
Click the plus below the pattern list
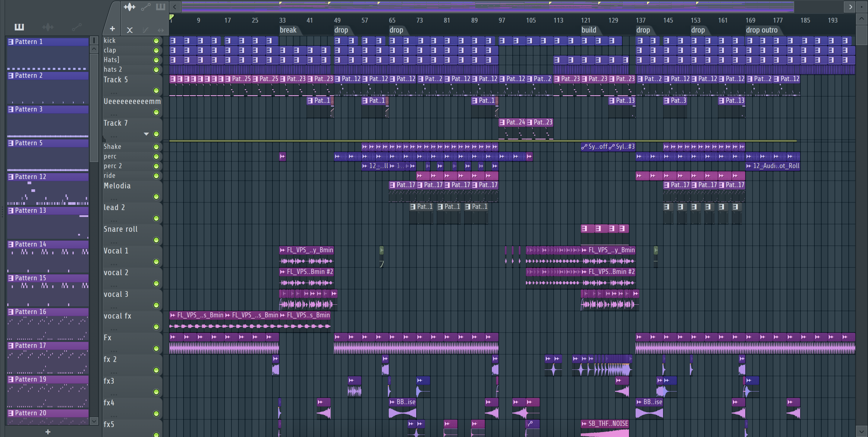coord(48,432)
